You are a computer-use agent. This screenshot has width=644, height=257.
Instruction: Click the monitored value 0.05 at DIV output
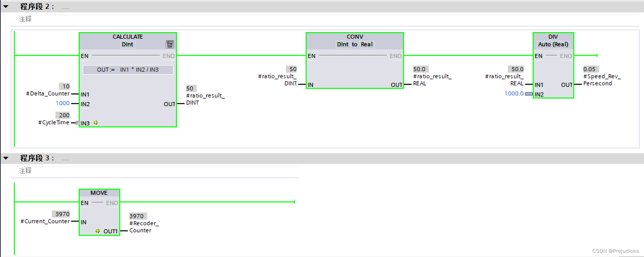point(591,69)
